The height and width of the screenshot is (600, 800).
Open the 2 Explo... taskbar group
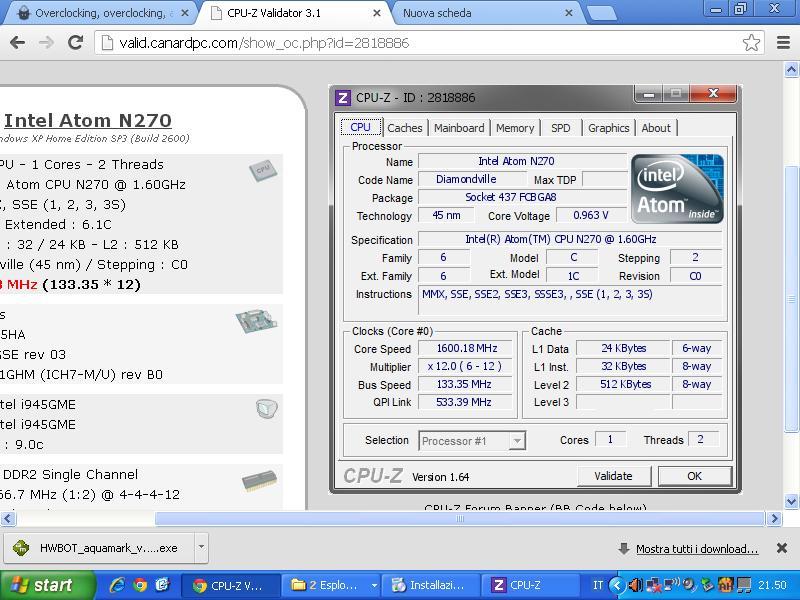tap(331, 585)
